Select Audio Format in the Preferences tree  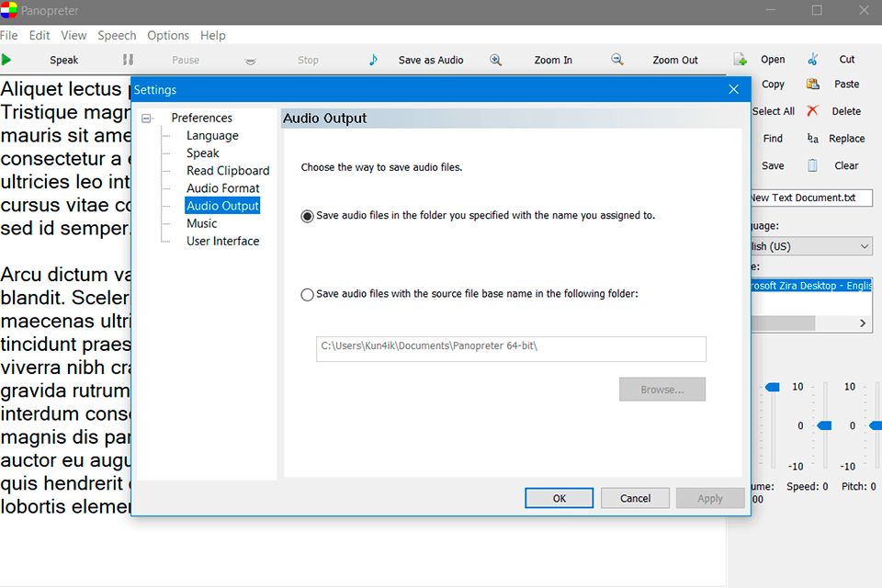point(222,188)
